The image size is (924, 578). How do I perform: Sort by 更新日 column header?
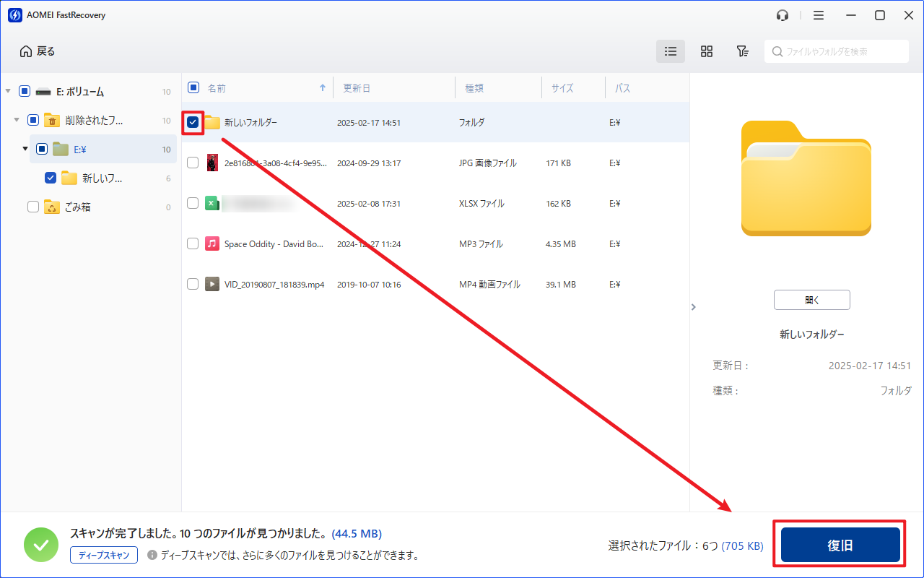(x=357, y=88)
